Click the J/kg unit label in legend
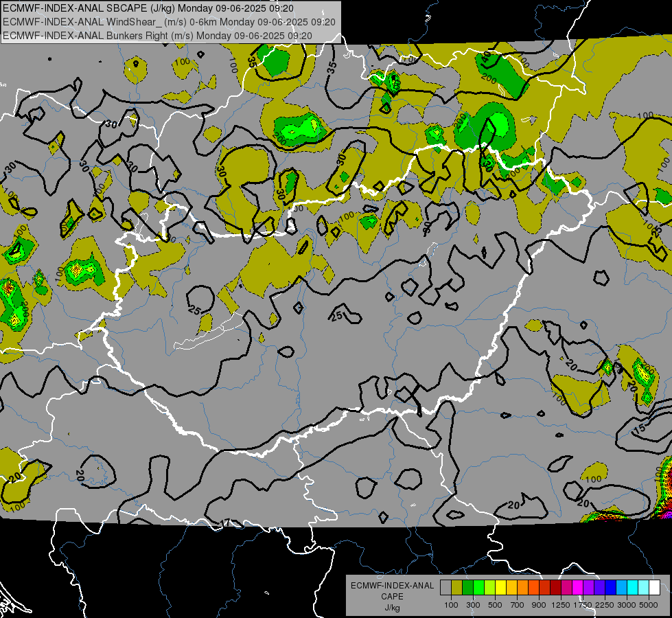 392,608
